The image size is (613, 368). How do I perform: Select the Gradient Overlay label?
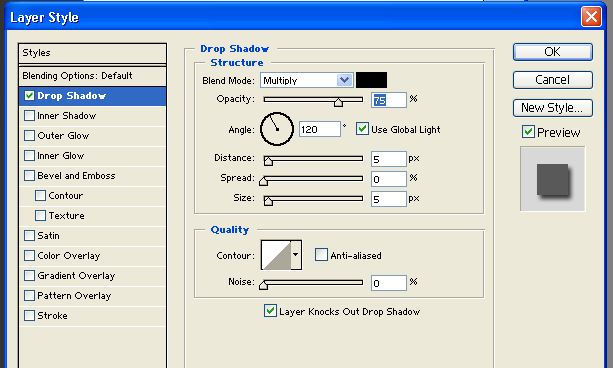(x=76, y=275)
